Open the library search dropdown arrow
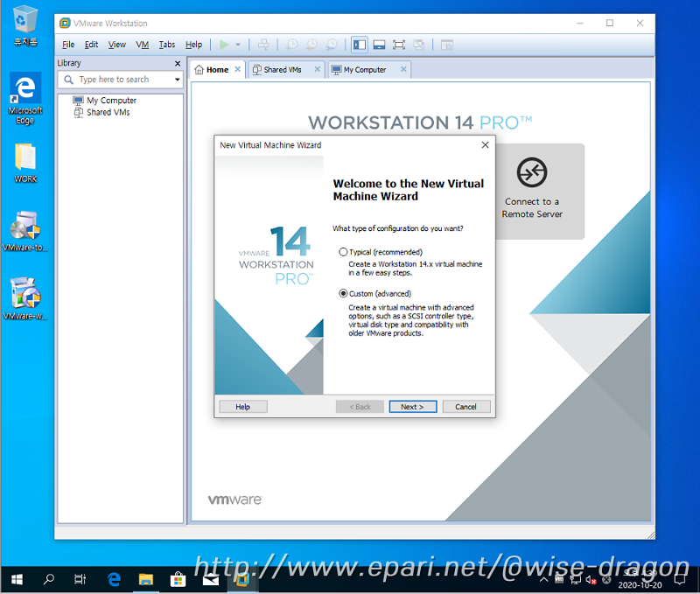This screenshot has width=700, height=594. tap(178, 80)
